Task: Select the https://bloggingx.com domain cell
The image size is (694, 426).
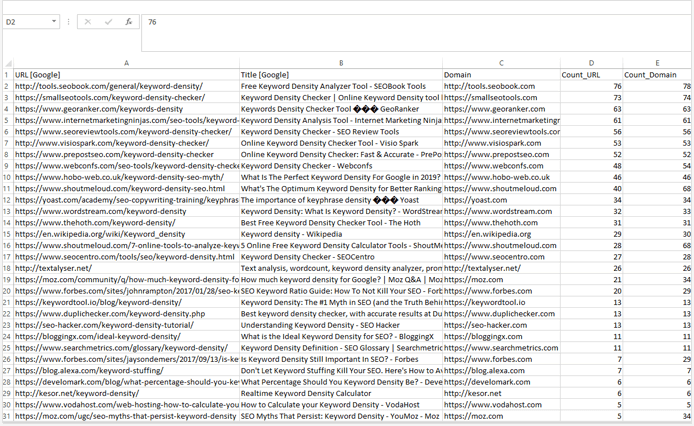Action: (501, 337)
